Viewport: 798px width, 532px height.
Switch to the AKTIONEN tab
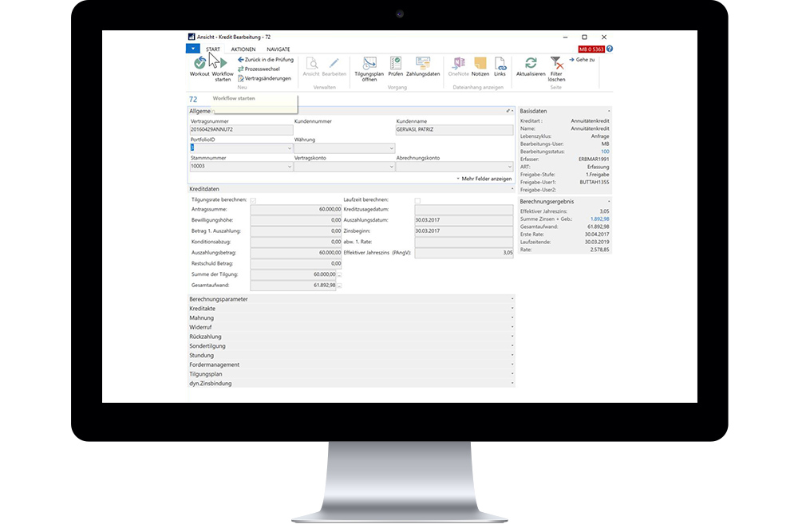[x=243, y=49]
